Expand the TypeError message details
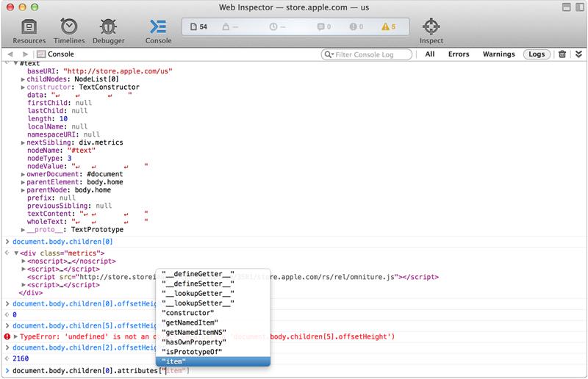The width and height of the screenshot is (588, 379). (15, 336)
